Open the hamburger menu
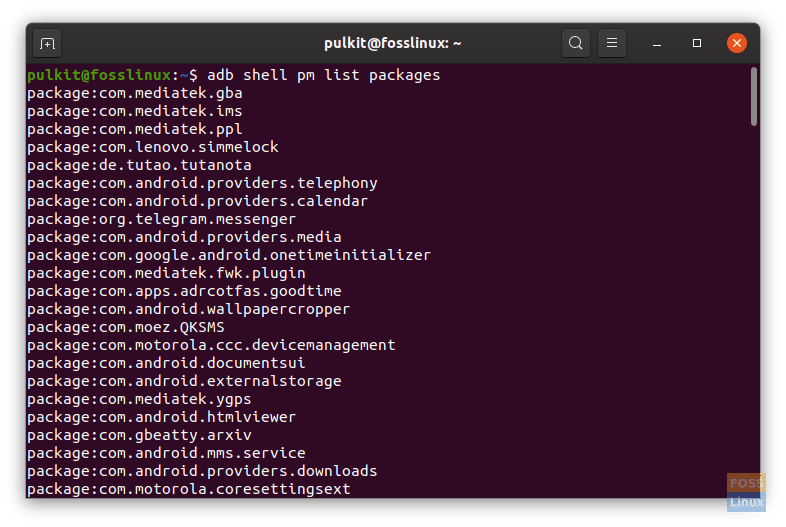The height and width of the screenshot is (527, 786). (612, 43)
